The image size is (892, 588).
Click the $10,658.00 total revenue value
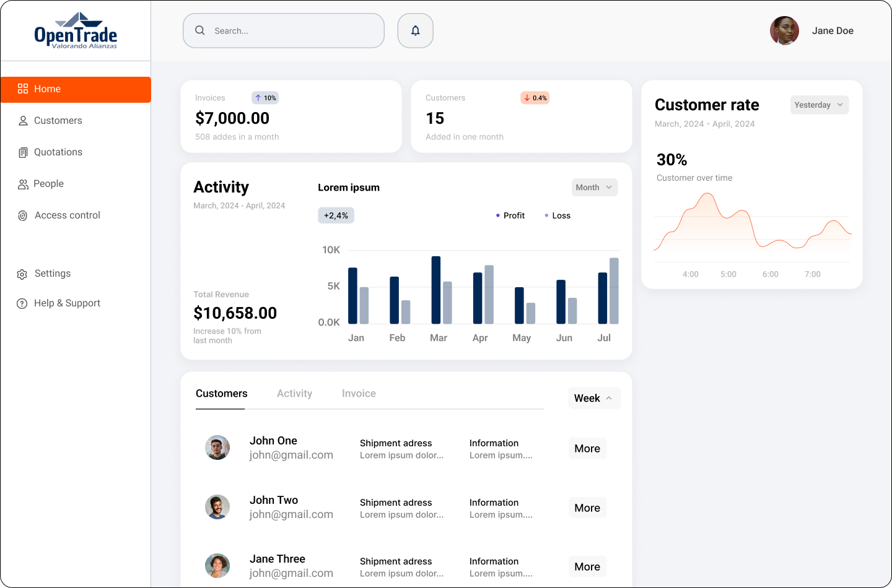point(235,313)
